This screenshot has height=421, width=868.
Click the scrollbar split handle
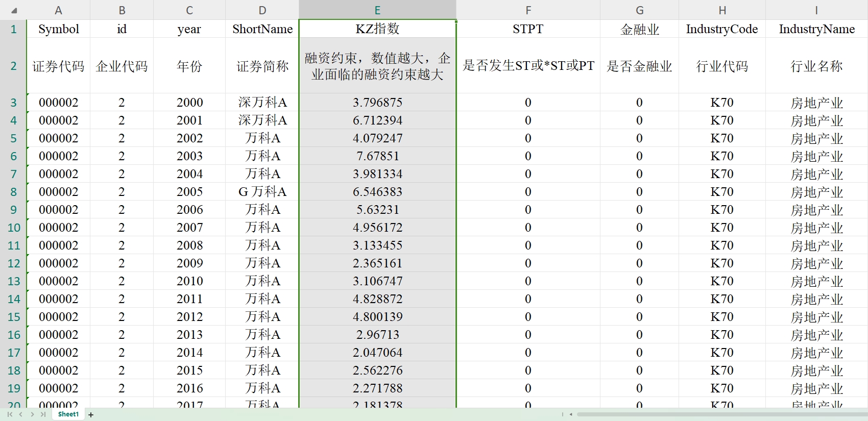click(563, 414)
